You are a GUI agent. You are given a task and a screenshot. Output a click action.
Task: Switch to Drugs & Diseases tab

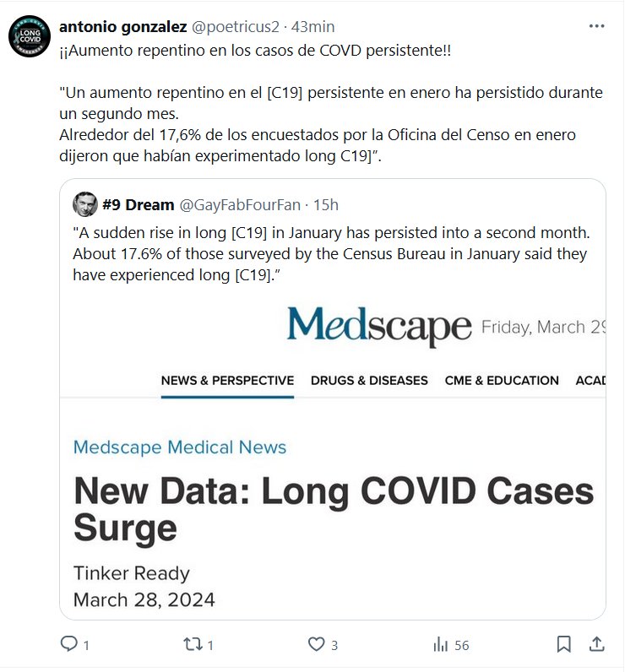(369, 381)
